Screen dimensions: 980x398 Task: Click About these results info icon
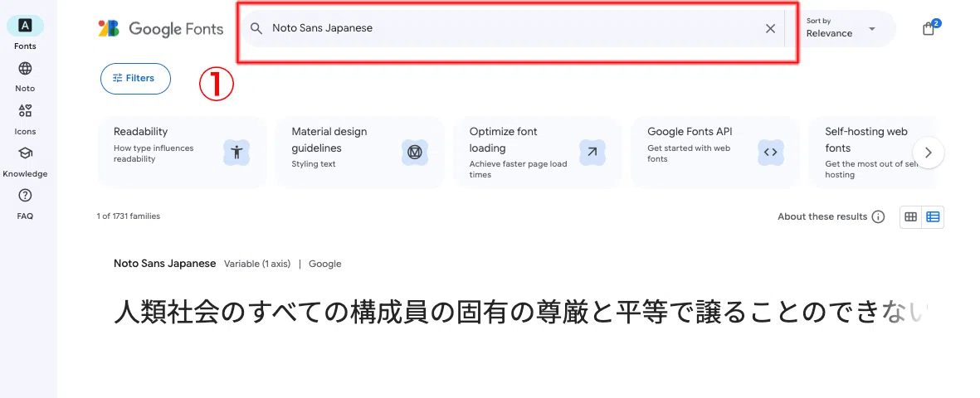[x=878, y=216]
